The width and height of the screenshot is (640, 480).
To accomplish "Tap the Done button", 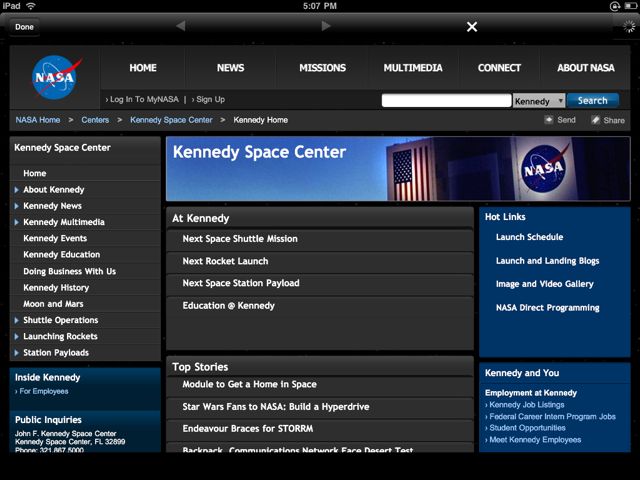I will pyautogui.click(x=24, y=27).
